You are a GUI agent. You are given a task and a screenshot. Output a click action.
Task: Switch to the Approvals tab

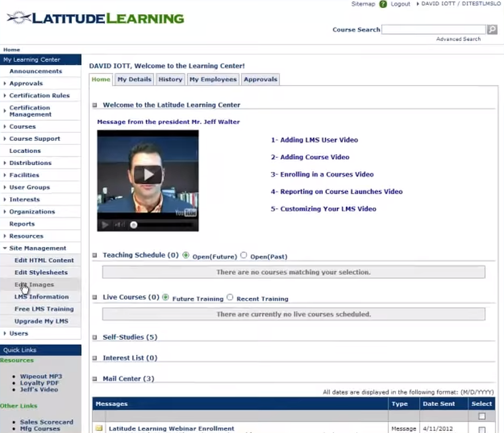261,80
